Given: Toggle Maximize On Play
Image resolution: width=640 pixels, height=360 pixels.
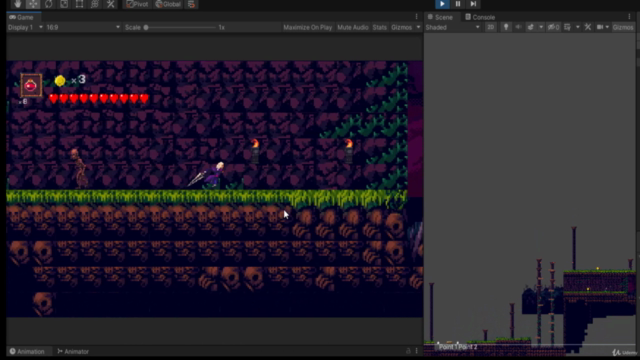Looking at the screenshot, I should pyautogui.click(x=307, y=27).
